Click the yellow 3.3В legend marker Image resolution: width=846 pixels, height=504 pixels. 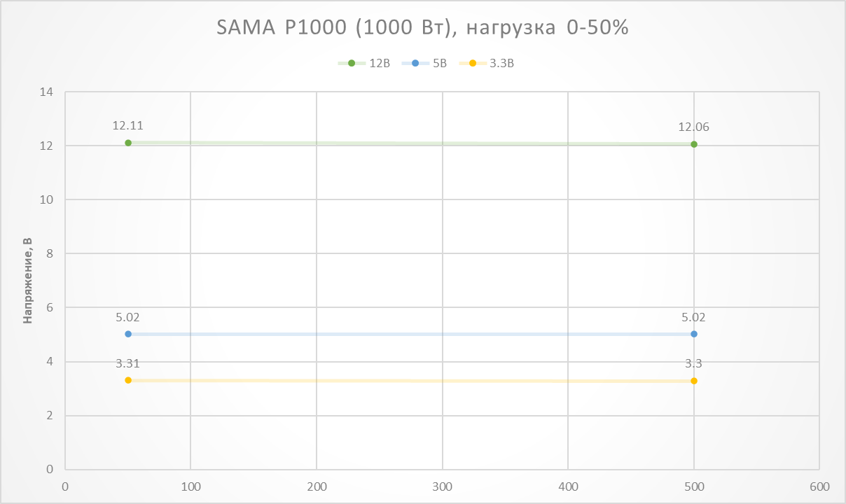coord(472,63)
